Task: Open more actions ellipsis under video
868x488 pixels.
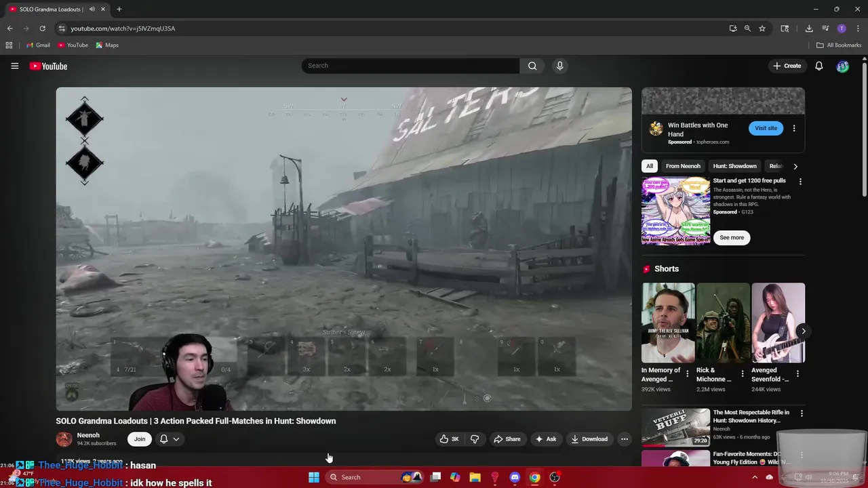Action: pyautogui.click(x=625, y=439)
